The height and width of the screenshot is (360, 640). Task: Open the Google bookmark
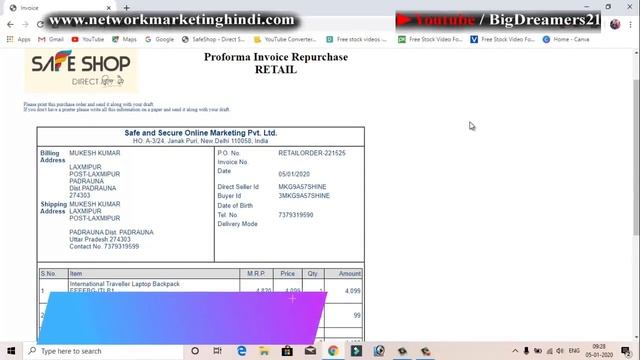[x=159, y=39]
